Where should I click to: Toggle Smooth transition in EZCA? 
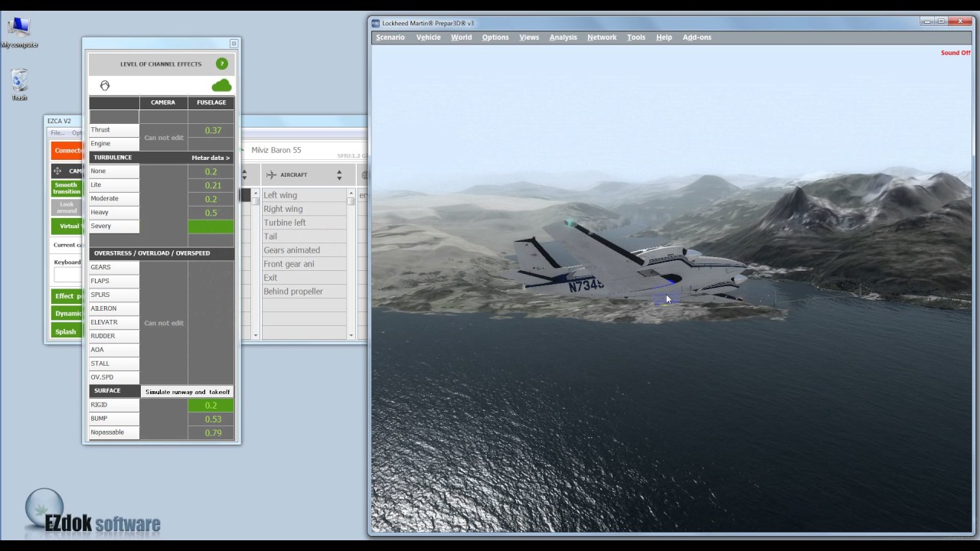pyautogui.click(x=67, y=188)
